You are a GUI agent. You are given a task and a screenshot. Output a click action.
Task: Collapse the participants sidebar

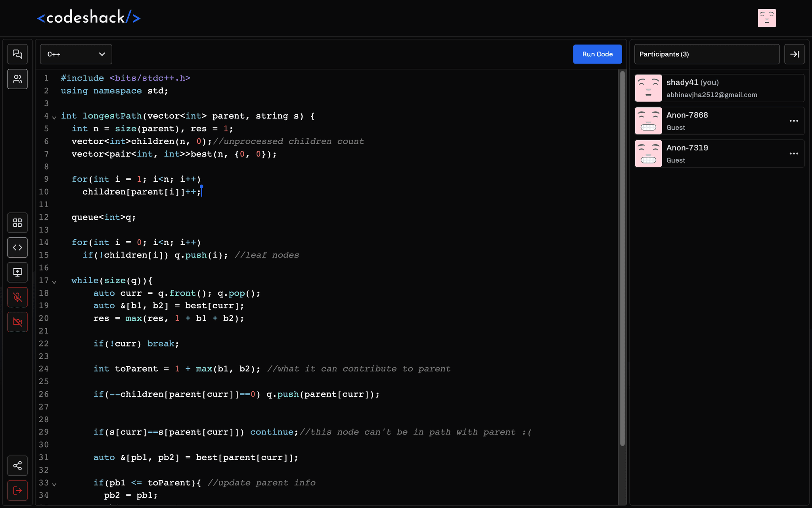coord(794,54)
